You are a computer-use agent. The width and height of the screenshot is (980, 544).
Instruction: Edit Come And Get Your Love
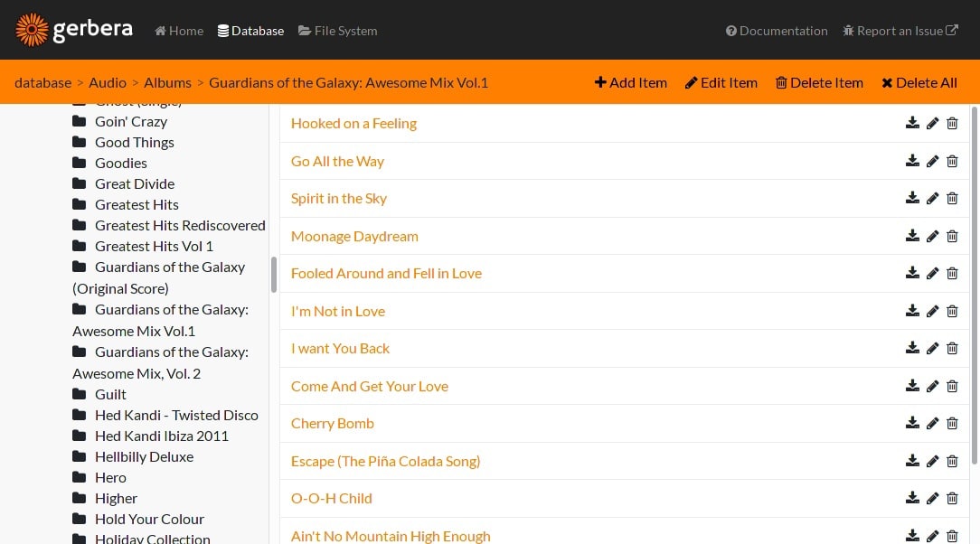[932, 386]
